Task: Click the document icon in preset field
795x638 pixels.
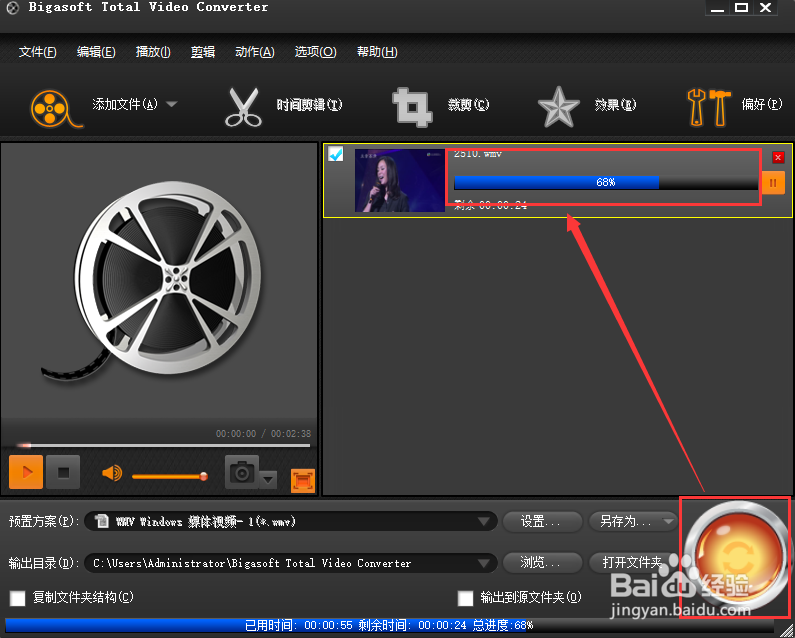Action: coord(102,521)
